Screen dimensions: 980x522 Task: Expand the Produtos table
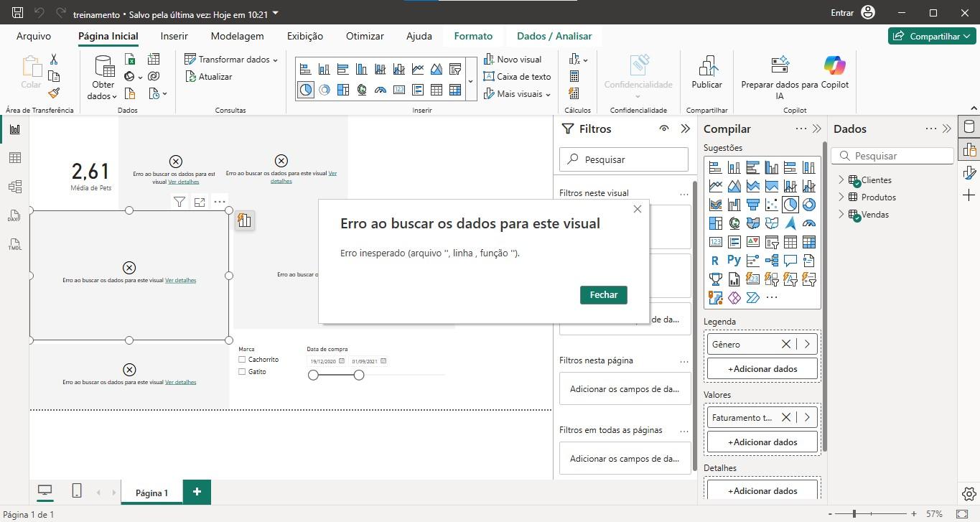point(841,197)
